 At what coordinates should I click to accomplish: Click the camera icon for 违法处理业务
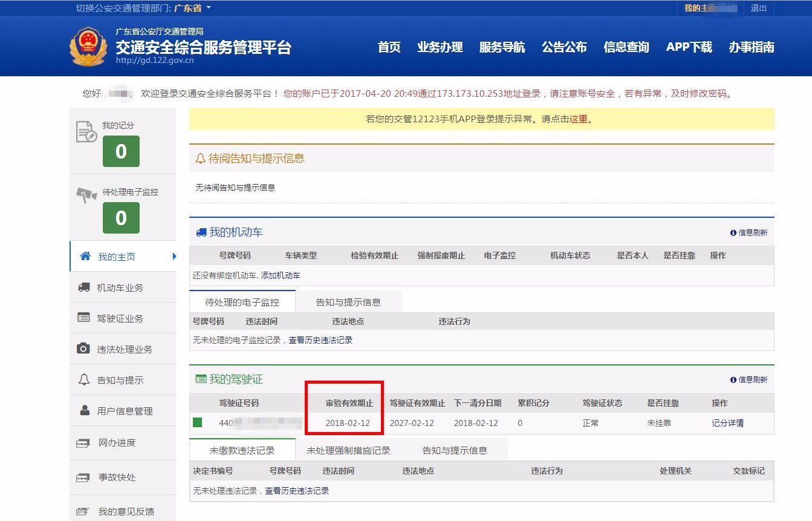[x=85, y=349]
